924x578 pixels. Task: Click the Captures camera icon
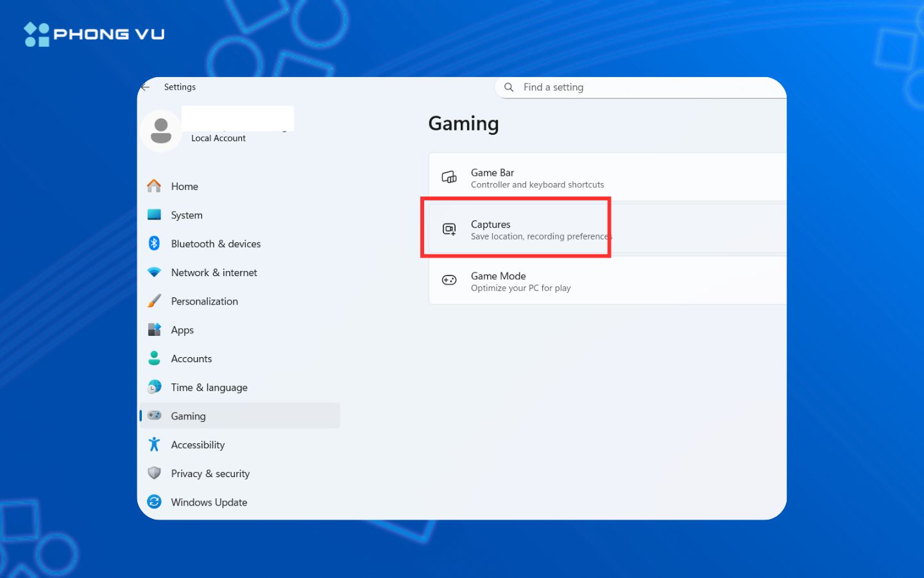[x=449, y=228]
